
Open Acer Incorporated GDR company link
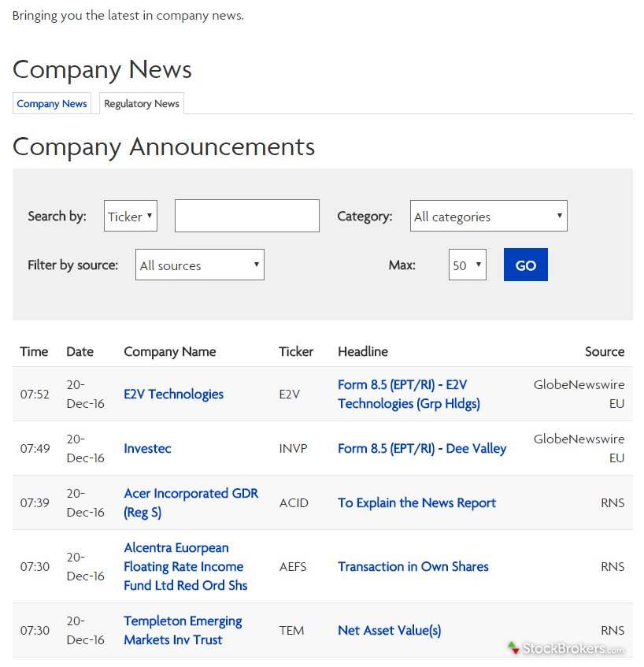191,502
